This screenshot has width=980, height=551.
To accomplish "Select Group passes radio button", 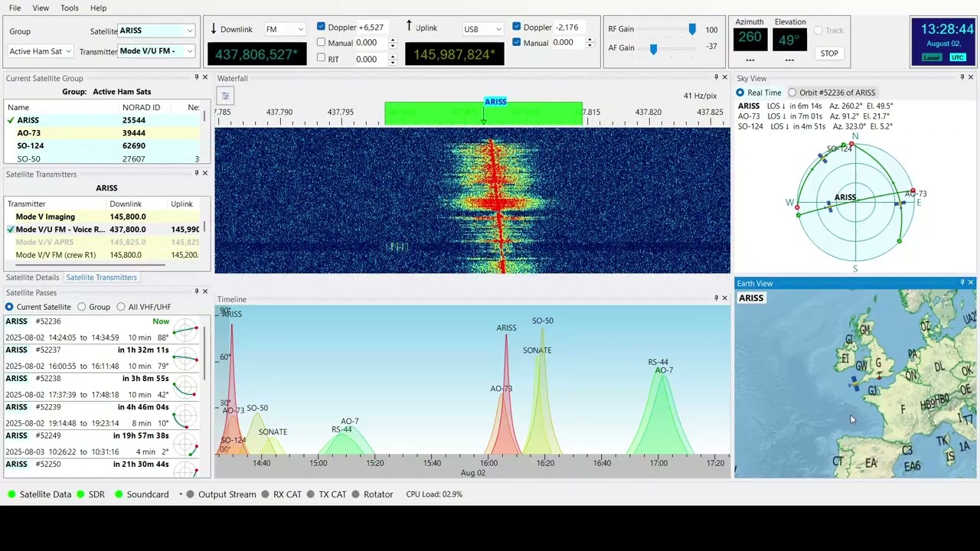I will [x=81, y=307].
